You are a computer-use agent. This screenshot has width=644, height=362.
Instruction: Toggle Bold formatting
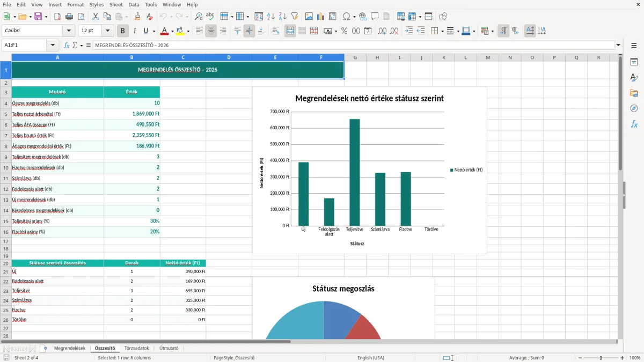[122, 31]
